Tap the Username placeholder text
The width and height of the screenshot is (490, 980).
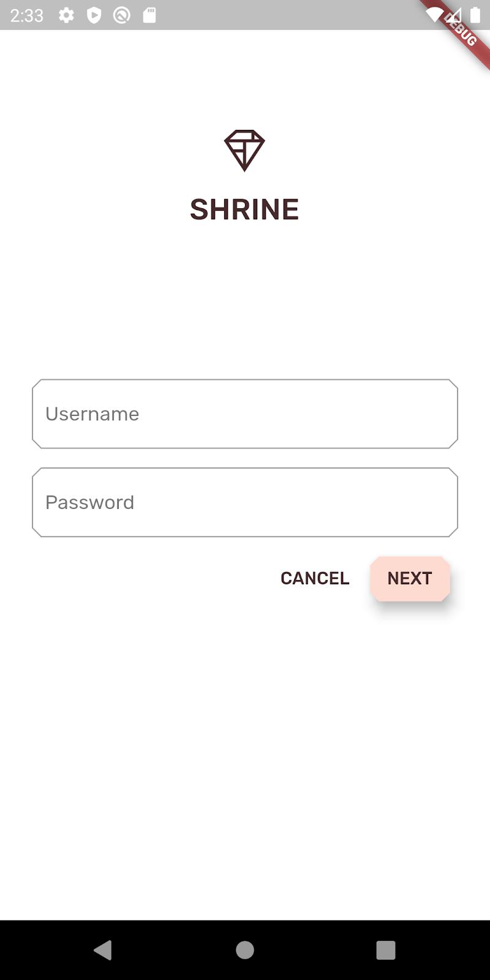coord(92,413)
